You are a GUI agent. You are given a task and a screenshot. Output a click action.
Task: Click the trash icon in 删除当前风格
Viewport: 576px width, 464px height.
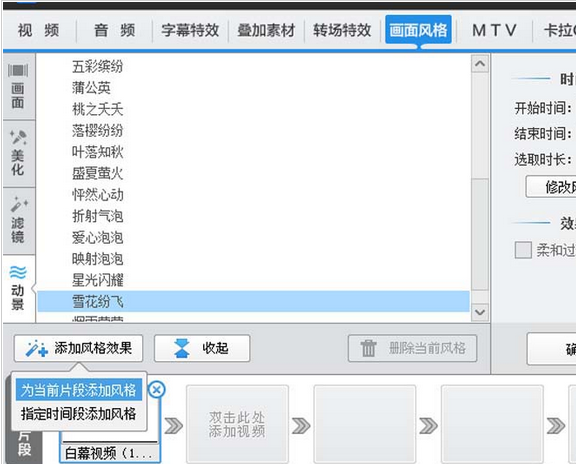click(x=368, y=348)
